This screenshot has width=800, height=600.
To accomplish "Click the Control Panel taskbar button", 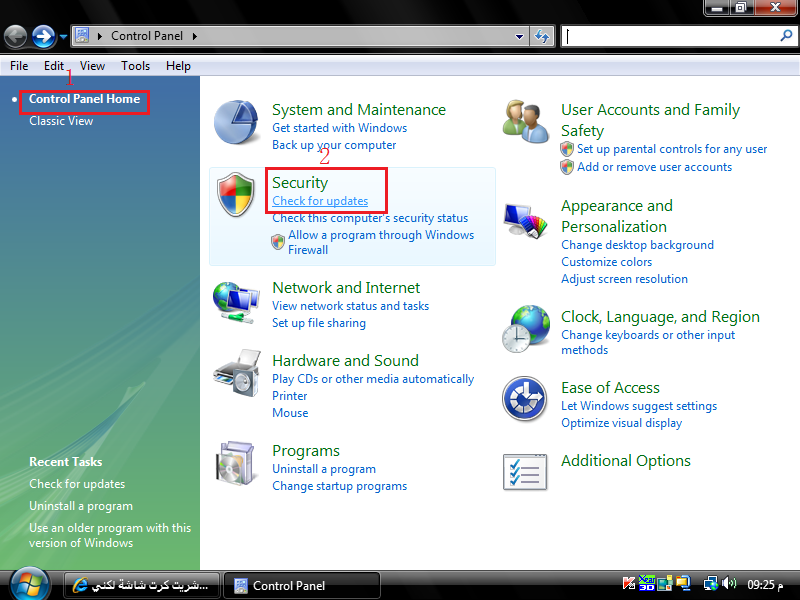I will coord(302,585).
